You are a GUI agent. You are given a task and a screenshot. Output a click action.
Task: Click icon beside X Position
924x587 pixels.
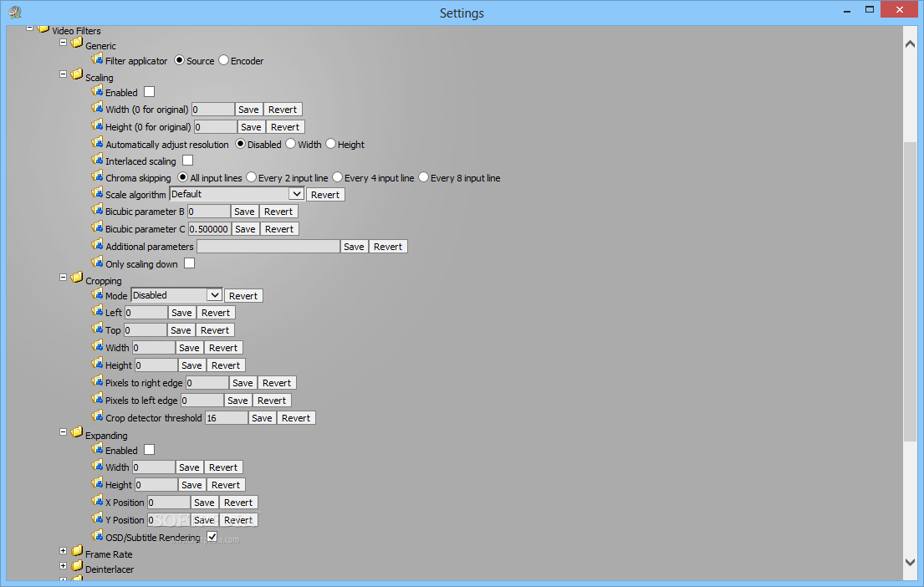point(97,500)
